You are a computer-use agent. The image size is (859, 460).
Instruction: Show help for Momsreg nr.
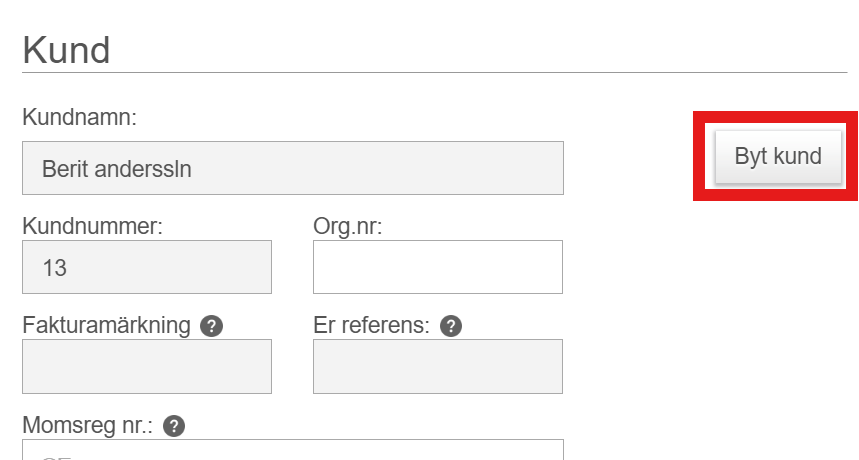coord(174,426)
